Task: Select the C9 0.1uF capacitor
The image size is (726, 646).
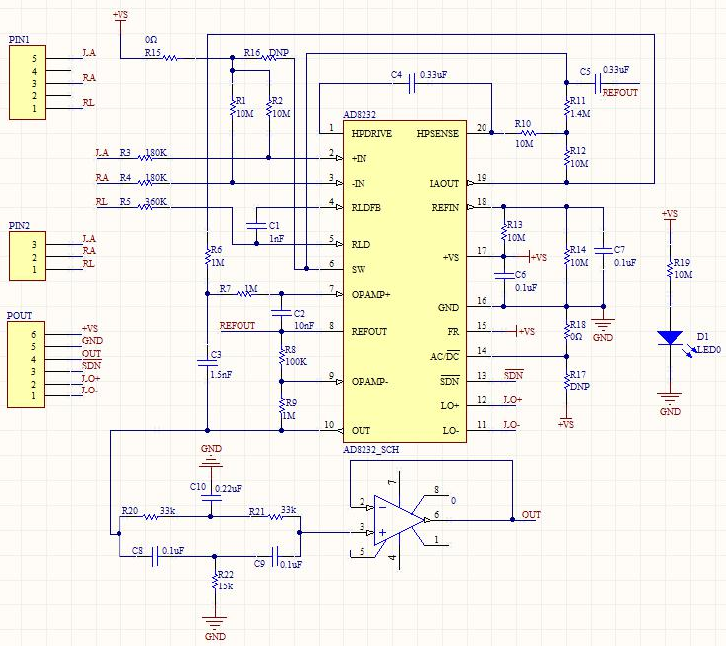Action: (x=275, y=556)
